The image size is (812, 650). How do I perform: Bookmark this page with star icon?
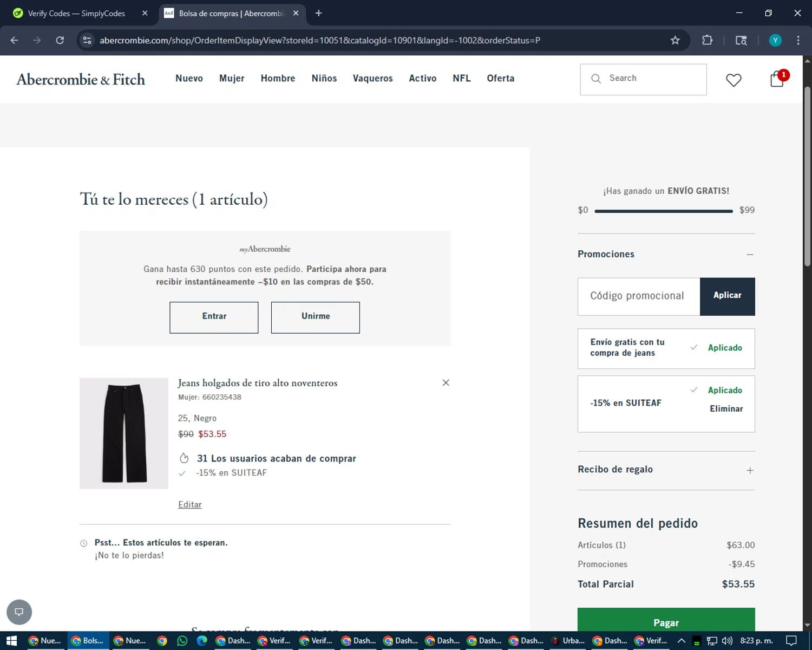tap(675, 40)
